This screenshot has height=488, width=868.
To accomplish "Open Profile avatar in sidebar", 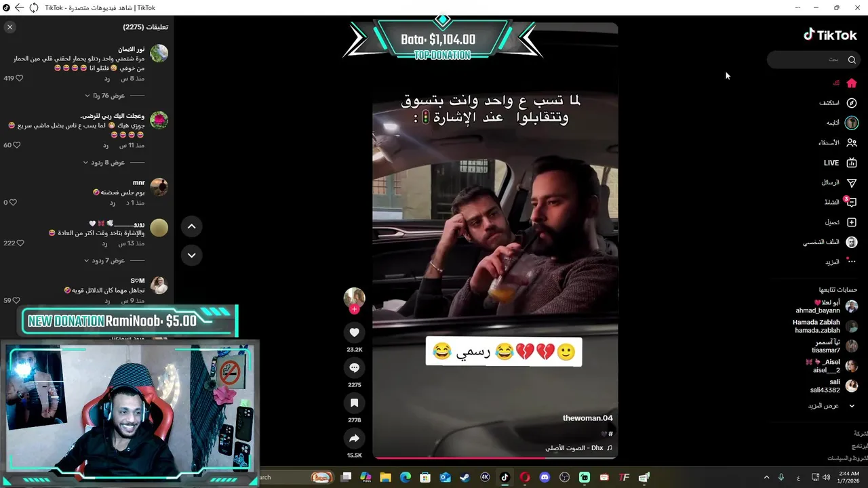I will (x=852, y=242).
